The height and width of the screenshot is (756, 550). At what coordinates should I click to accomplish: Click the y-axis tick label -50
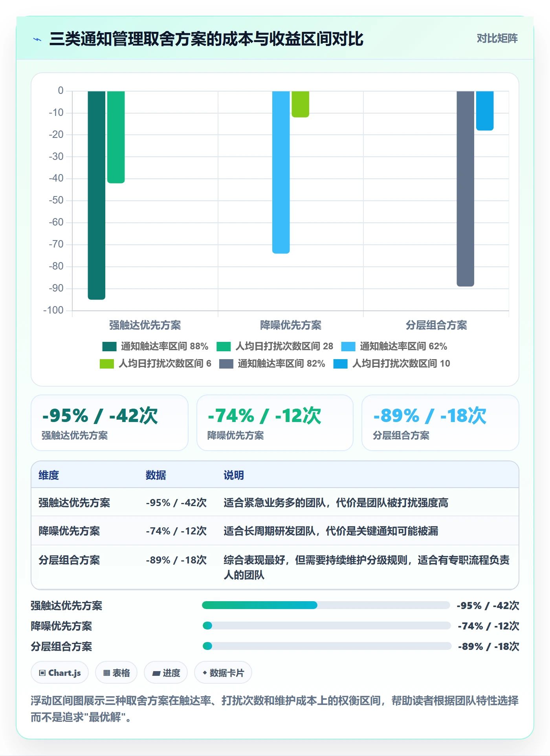56,200
